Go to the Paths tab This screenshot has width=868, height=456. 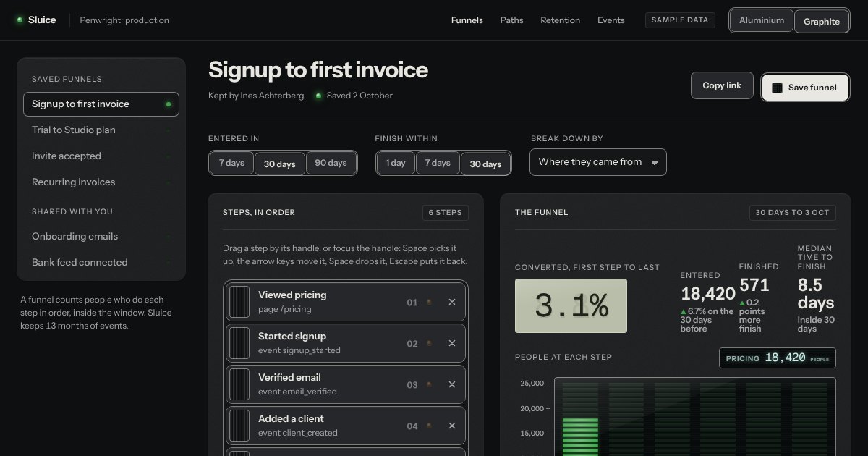(x=511, y=20)
